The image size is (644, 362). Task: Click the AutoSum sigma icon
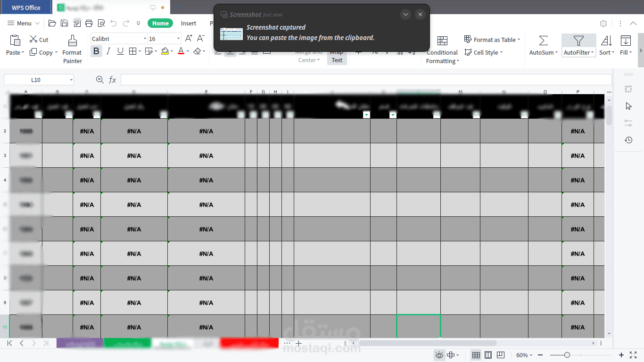click(543, 41)
